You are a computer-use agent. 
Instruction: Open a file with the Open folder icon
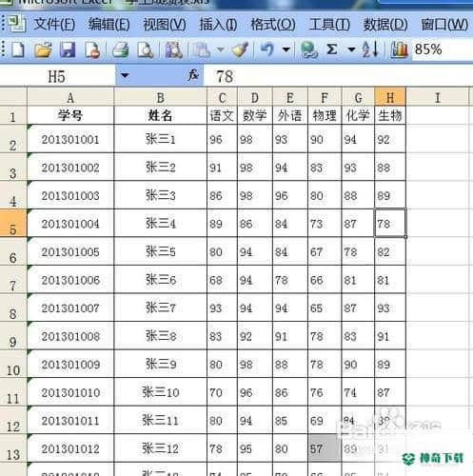(x=43, y=50)
